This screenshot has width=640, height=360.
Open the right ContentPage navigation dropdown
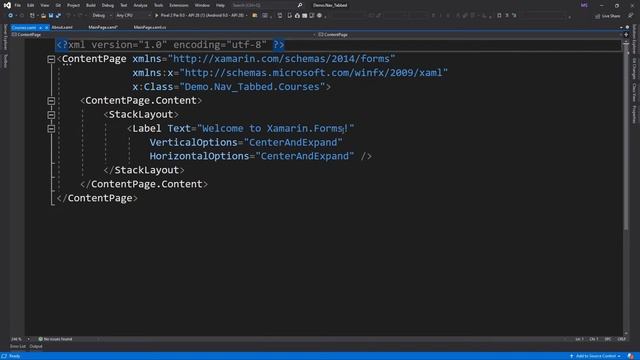(469, 35)
